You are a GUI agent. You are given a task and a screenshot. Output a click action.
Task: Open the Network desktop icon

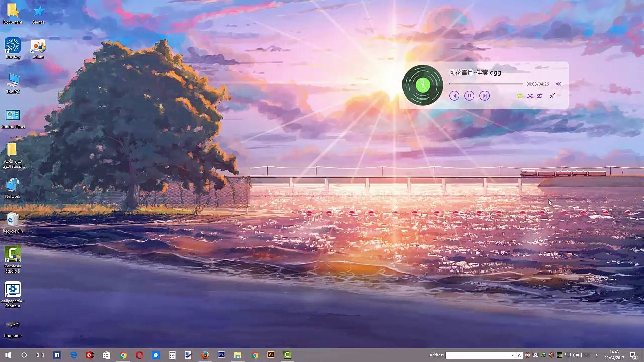[13, 188]
